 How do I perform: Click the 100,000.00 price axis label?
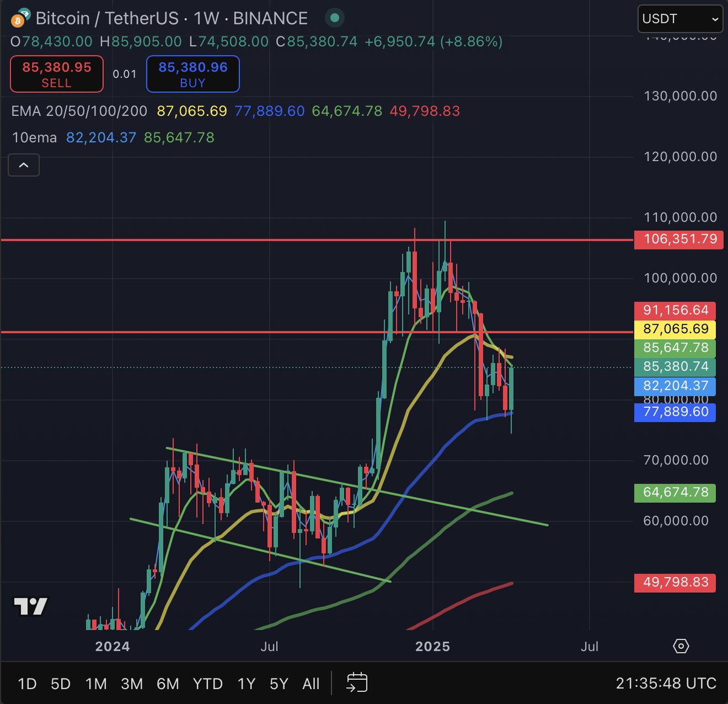pyautogui.click(x=680, y=278)
